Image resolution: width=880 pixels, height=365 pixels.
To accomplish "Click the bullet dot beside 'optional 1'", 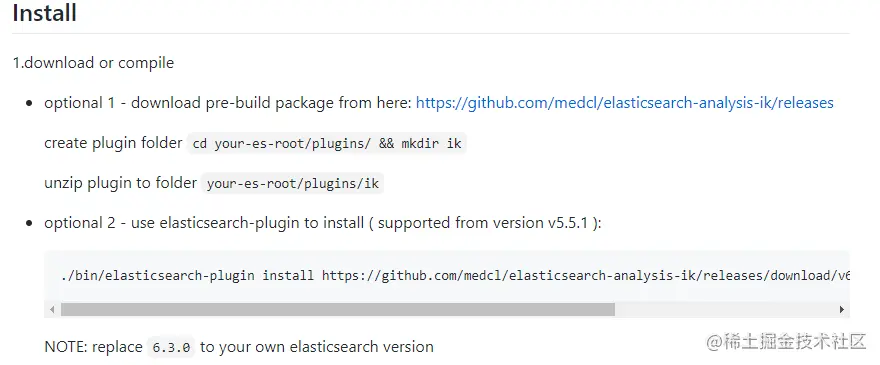I will point(29,104).
